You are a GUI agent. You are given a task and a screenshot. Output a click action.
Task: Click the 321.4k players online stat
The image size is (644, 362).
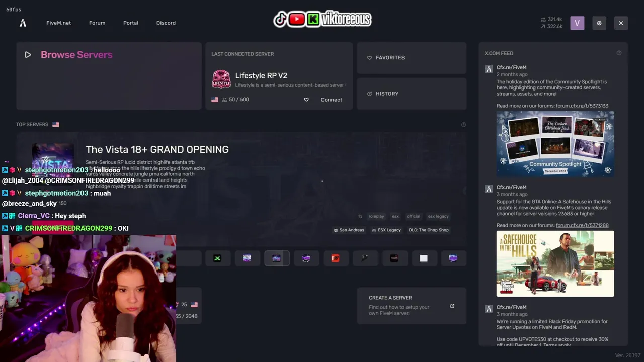pyautogui.click(x=551, y=19)
